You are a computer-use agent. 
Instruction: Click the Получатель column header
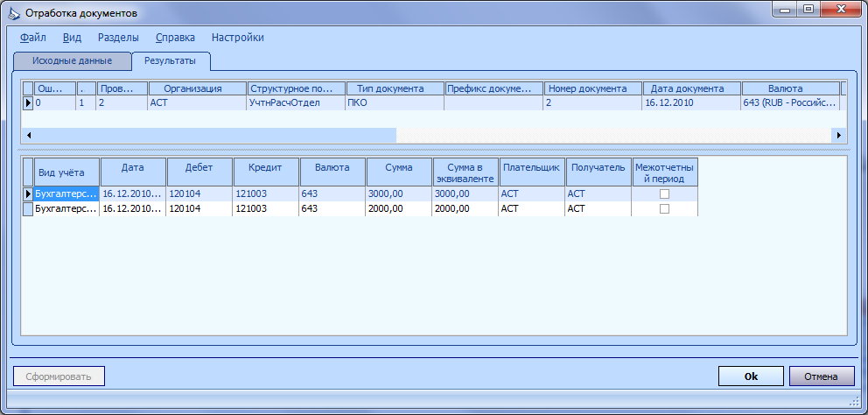(598, 172)
